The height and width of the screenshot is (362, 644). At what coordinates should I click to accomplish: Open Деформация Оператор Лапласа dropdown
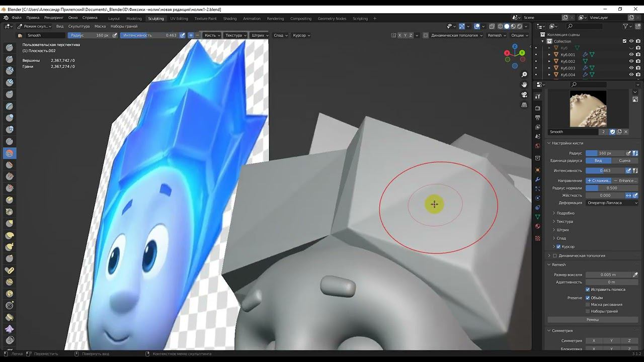[612, 203]
